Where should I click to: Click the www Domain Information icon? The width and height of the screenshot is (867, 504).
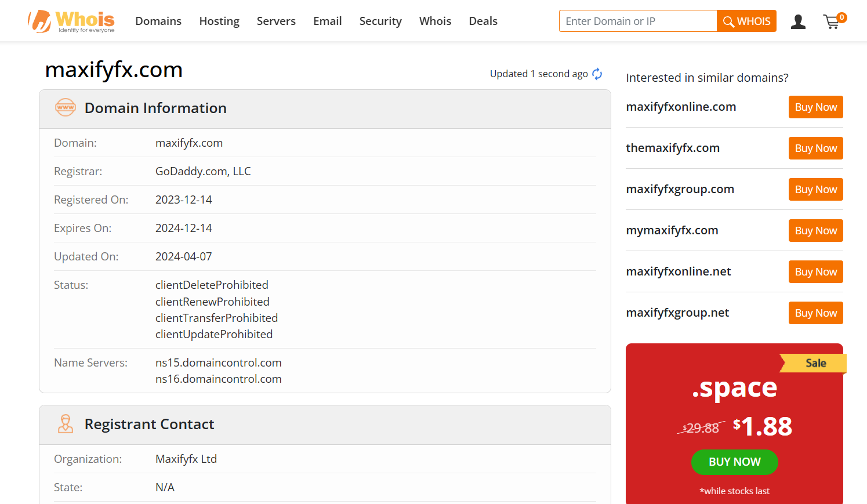coord(66,107)
